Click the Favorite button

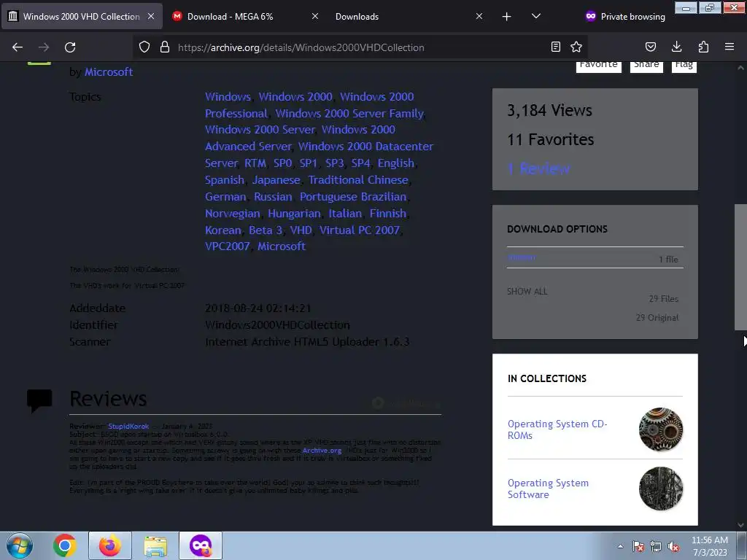pos(599,65)
